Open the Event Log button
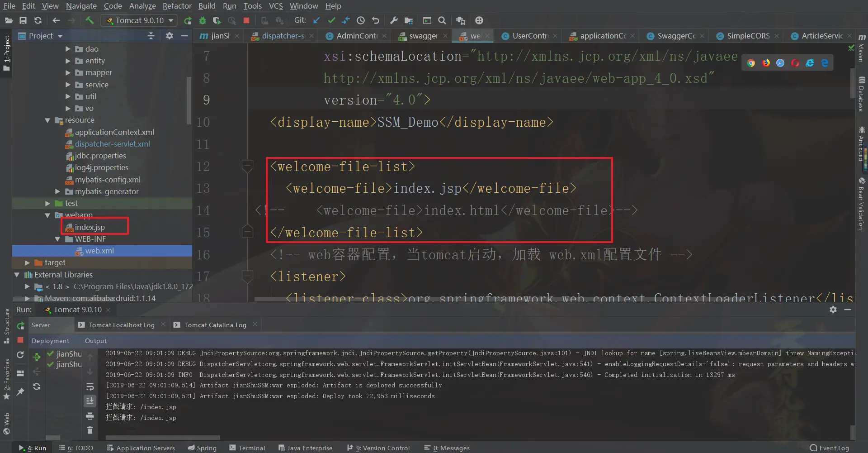868x453 pixels. tap(830, 448)
